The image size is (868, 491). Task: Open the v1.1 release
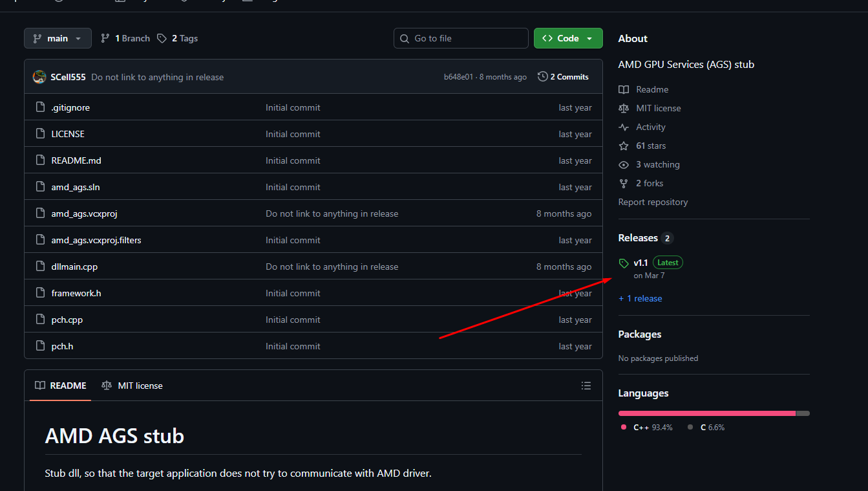pos(640,263)
